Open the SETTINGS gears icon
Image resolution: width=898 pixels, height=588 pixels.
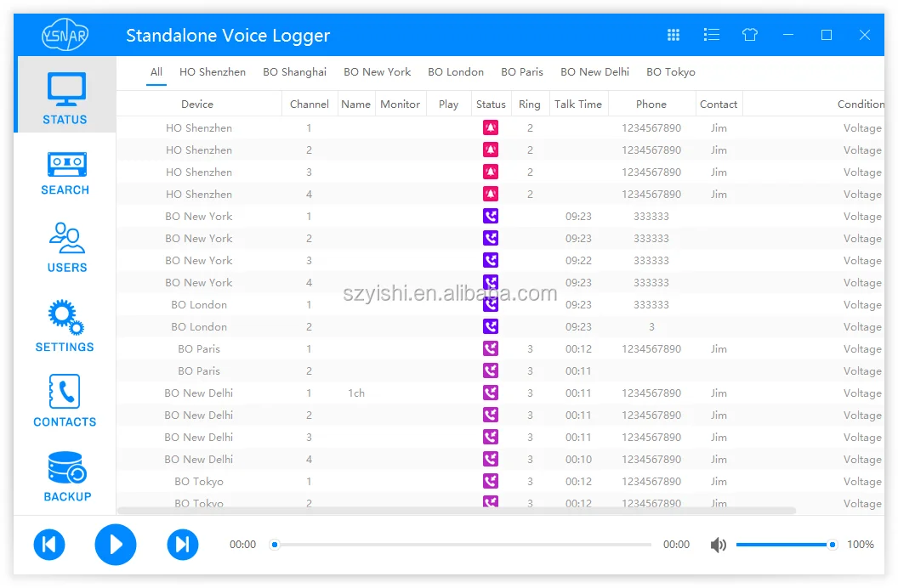click(65, 325)
